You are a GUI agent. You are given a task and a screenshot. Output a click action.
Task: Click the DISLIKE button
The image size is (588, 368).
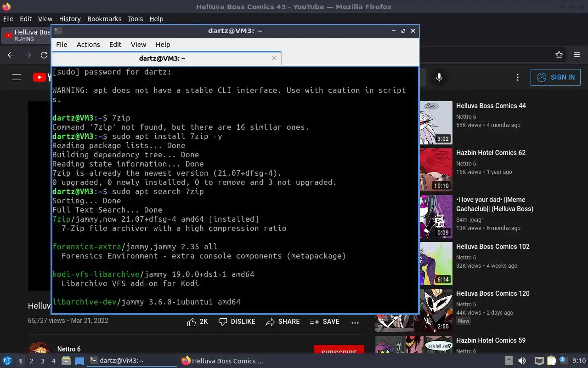pyautogui.click(x=237, y=322)
